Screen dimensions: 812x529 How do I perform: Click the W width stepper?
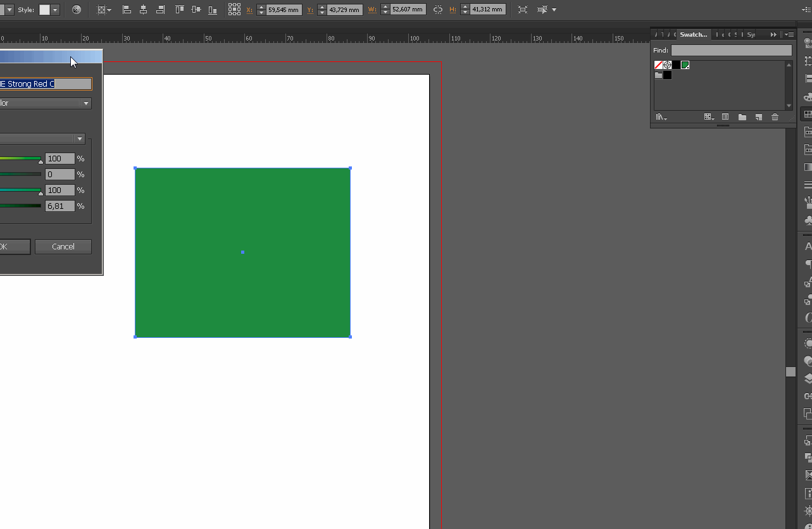point(385,9)
